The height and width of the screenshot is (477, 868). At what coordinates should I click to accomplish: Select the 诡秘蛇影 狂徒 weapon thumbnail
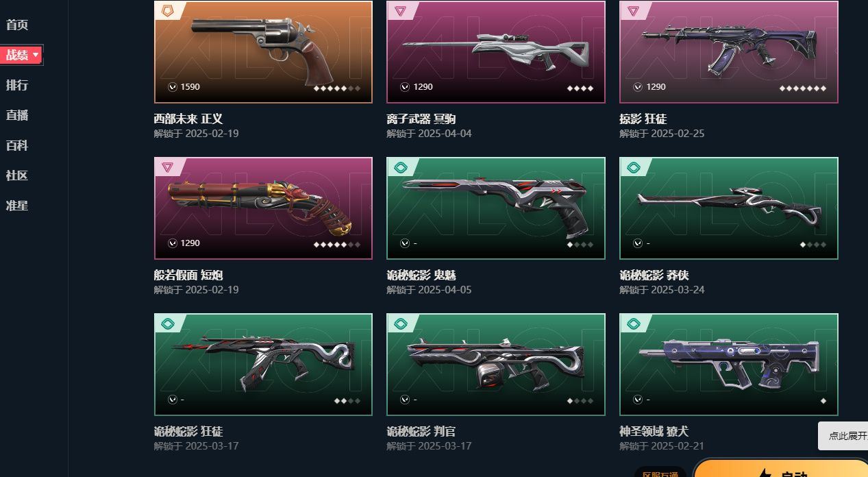pyautogui.click(x=263, y=365)
